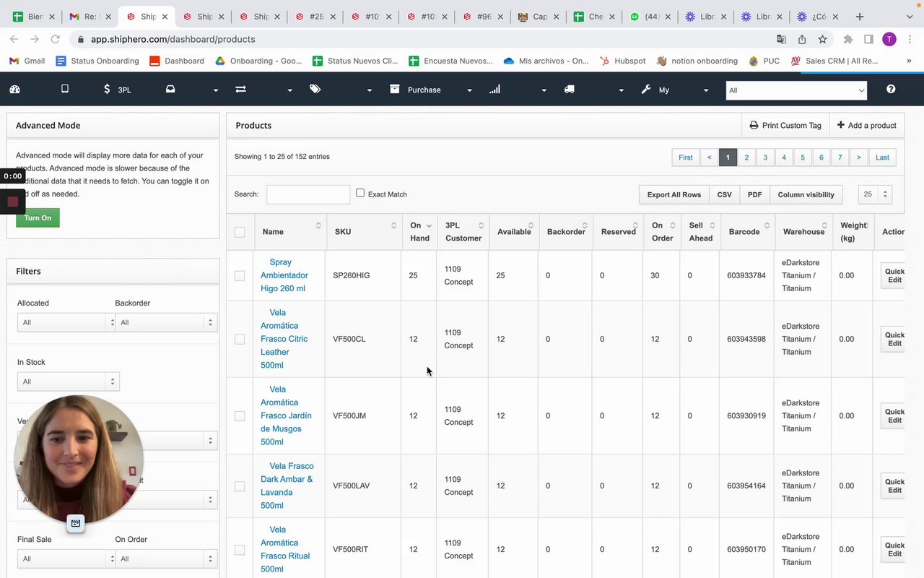This screenshot has width=924, height=578.
Task: Export the table as CSV
Action: 724,194
